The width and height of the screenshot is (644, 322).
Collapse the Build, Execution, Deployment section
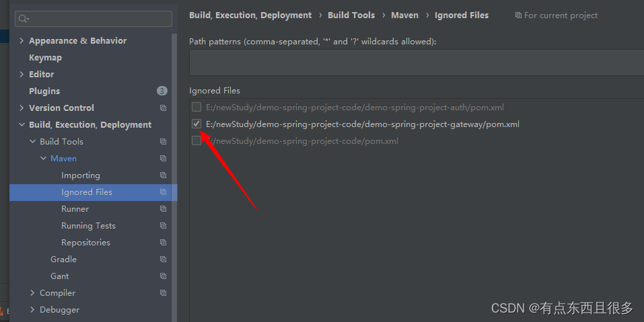pyautogui.click(x=22, y=124)
